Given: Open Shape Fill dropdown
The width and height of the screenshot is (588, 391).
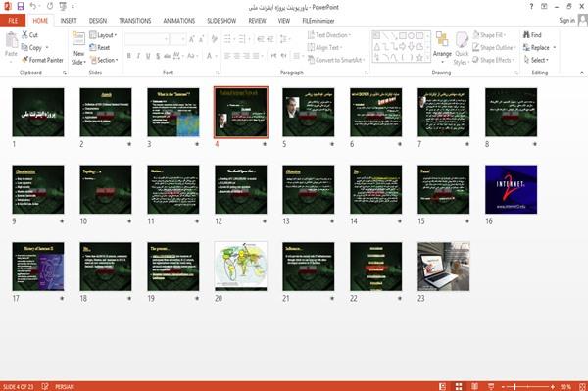Looking at the screenshot, I should coord(489,35).
